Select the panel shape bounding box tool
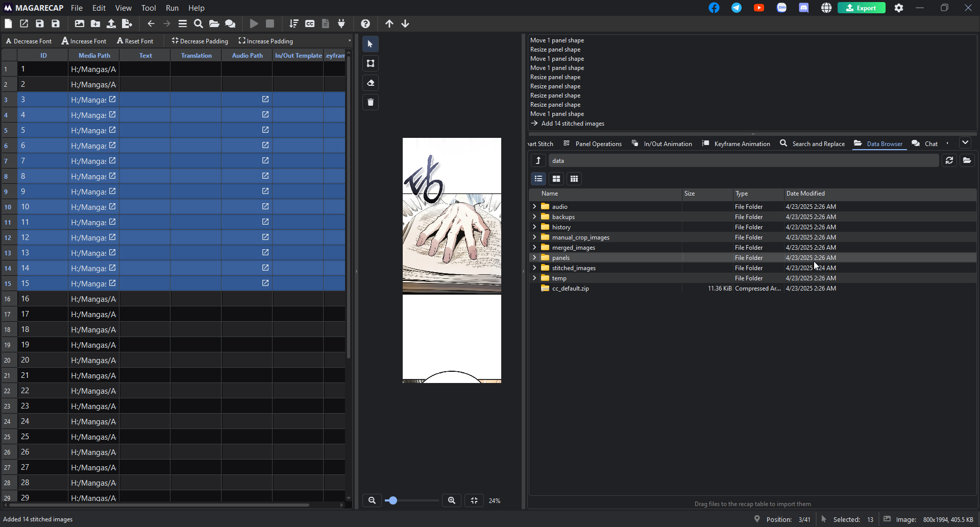 point(371,63)
